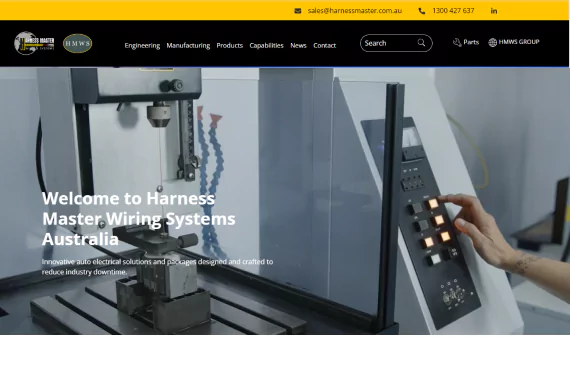Go to the Contact page
Viewport: 570px width, 380px height.
[x=325, y=45]
